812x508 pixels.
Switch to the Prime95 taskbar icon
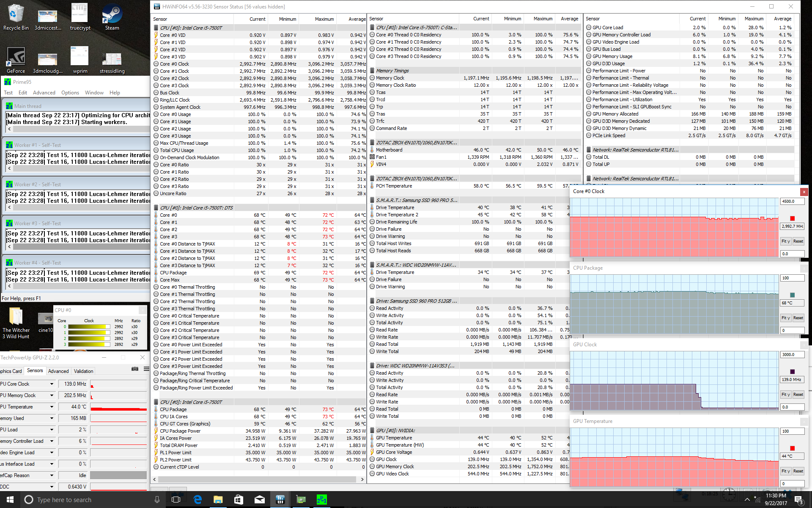(321, 500)
